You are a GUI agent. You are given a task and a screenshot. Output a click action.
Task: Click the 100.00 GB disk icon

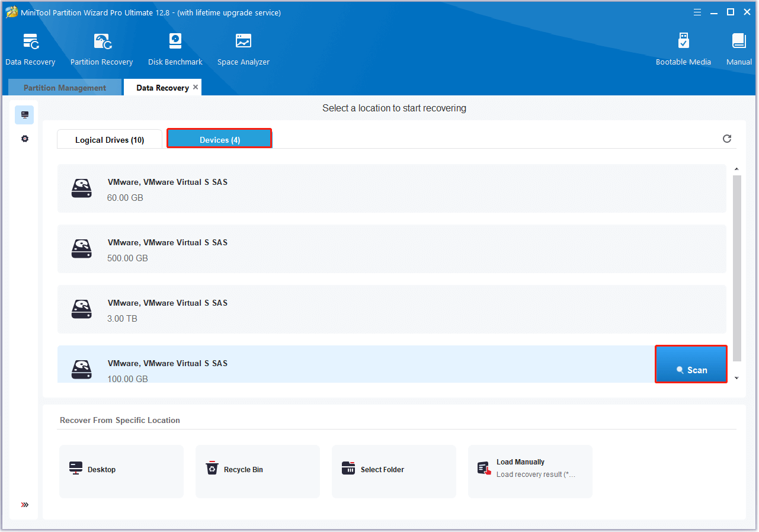pyautogui.click(x=82, y=370)
